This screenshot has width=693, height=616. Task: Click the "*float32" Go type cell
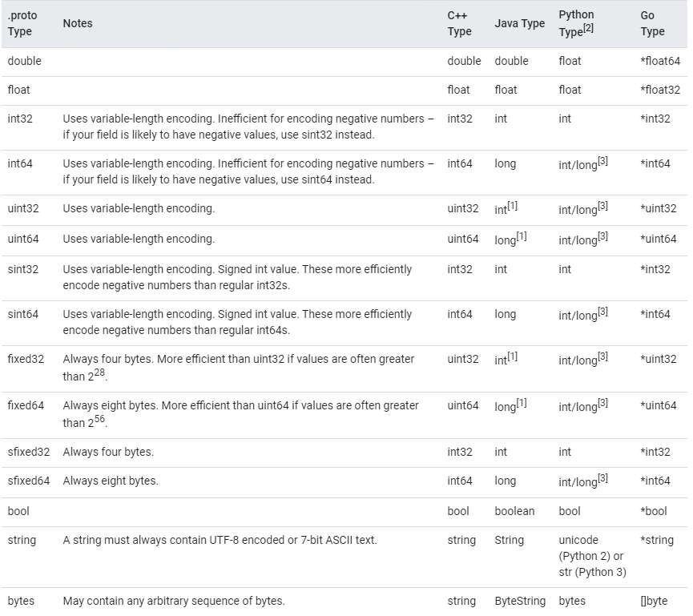point(660,90)
